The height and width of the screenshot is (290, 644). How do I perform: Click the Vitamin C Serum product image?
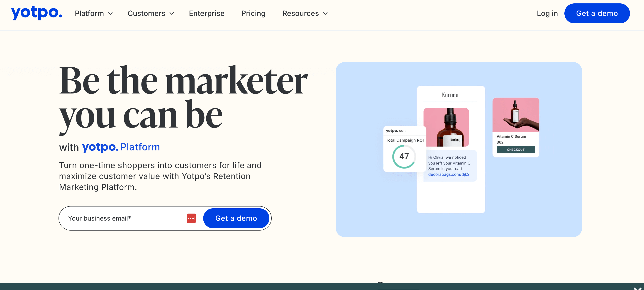pyautogui.click(x=516, y=115)
